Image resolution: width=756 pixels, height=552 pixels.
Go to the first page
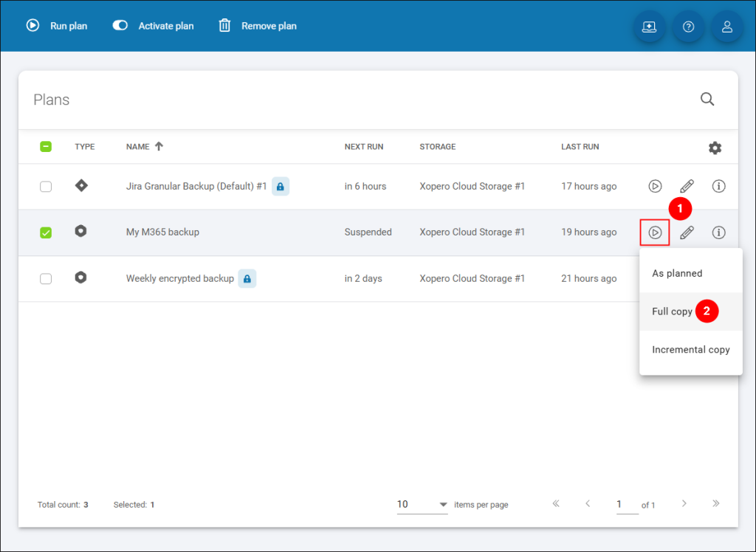(x=556, y=503)
